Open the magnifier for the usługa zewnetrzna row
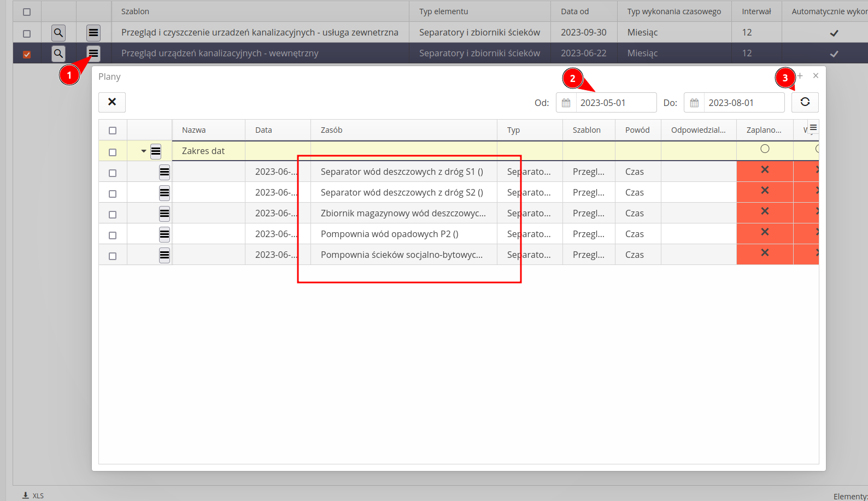The height and width of the screenshot is (501, 868). tap(58, 33)
